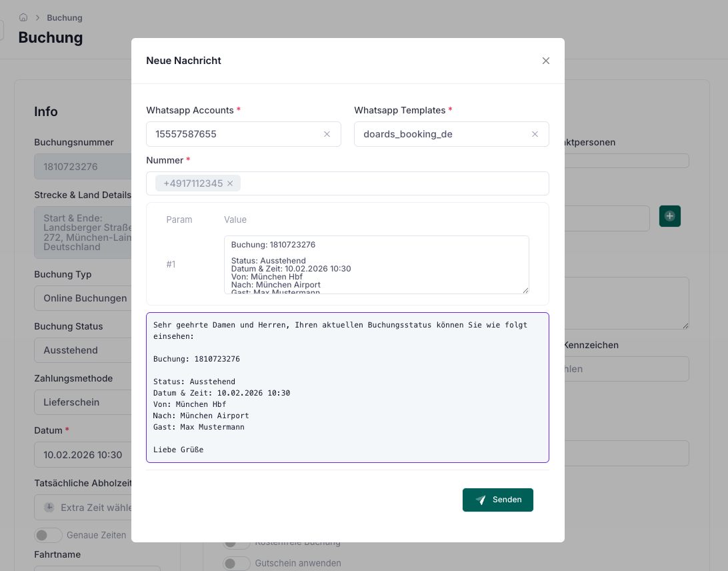Viewport: 728px width, 571px height.
Task: Open the Whatsapp Templates dropdown
Action: (x=440, y=134)
